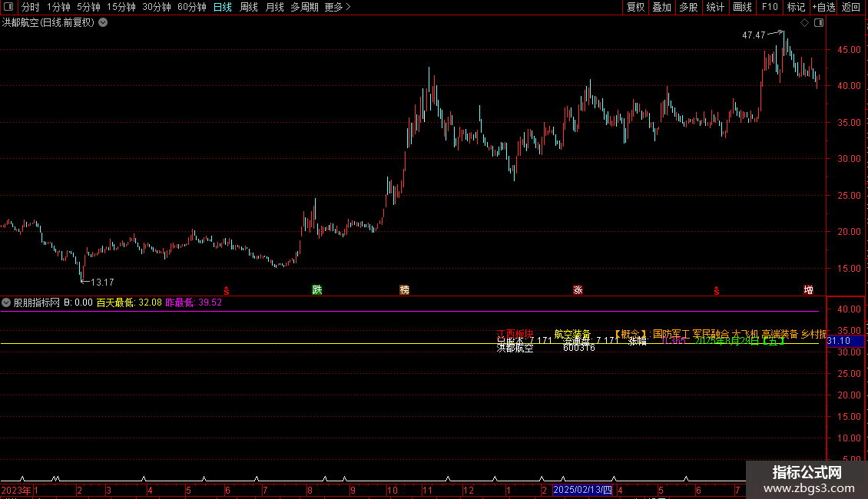
Task: Click the 江西板块 region label
Action: (515, 334)
